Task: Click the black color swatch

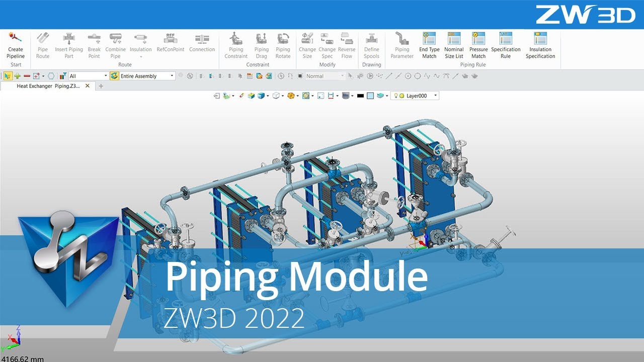Action: click(360, 96)
